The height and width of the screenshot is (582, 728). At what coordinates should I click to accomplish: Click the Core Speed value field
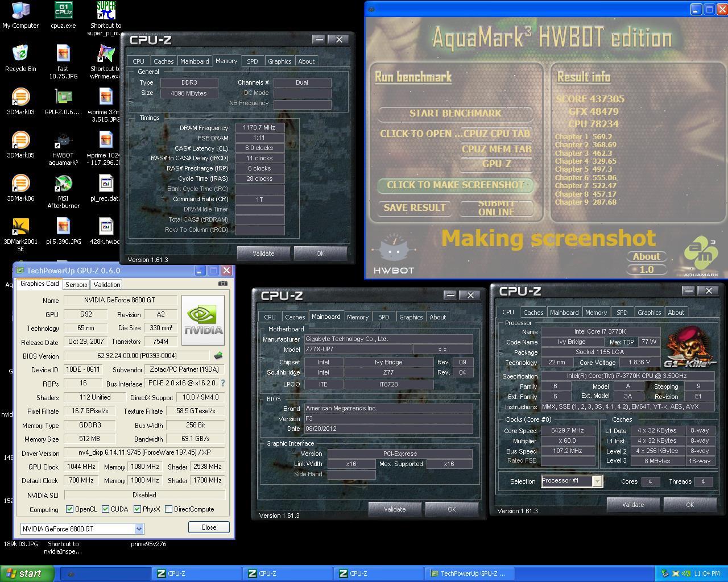[x=568, y=431]
